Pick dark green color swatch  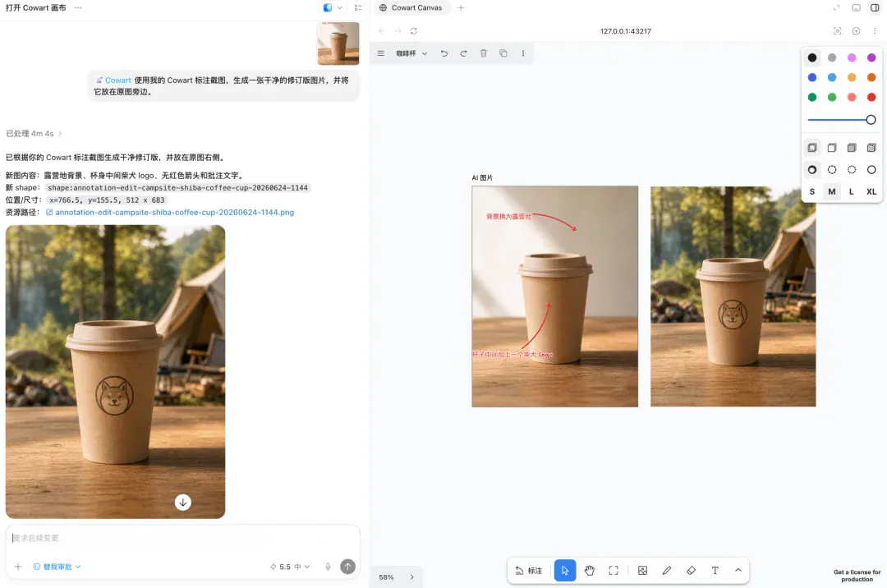pyautogui.click(x=811, y=97)
